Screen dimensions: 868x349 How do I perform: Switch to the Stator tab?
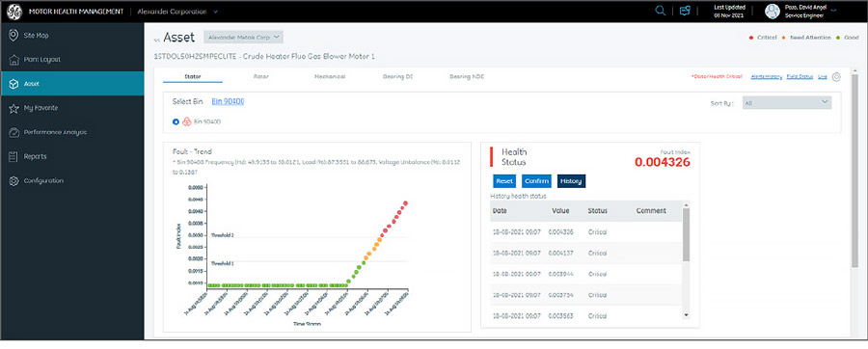point(193,76)
